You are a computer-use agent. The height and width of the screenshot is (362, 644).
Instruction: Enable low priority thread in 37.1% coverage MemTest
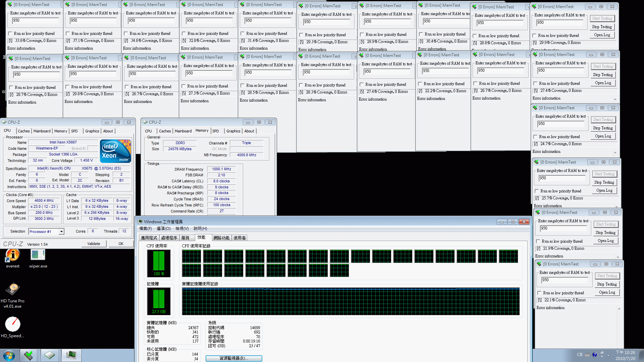[x=68, y=34]
